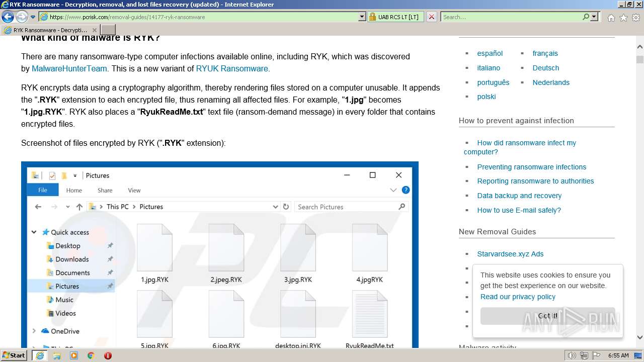Open the Tools gear icon
This screenshot has height=362, width=644.
click(x=635, y=17)
